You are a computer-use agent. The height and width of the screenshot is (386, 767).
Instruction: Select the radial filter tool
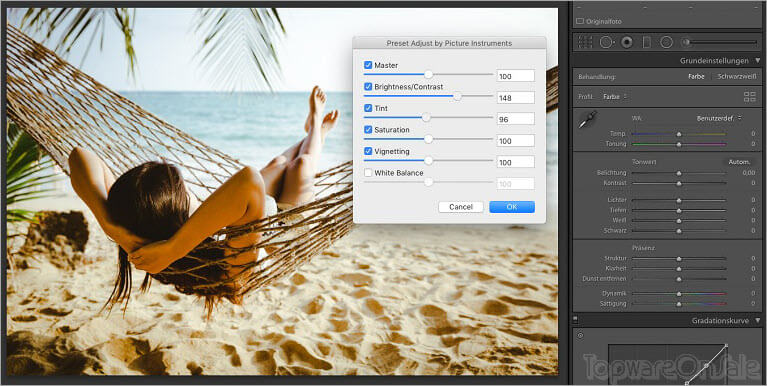click(x=667, y=42)
